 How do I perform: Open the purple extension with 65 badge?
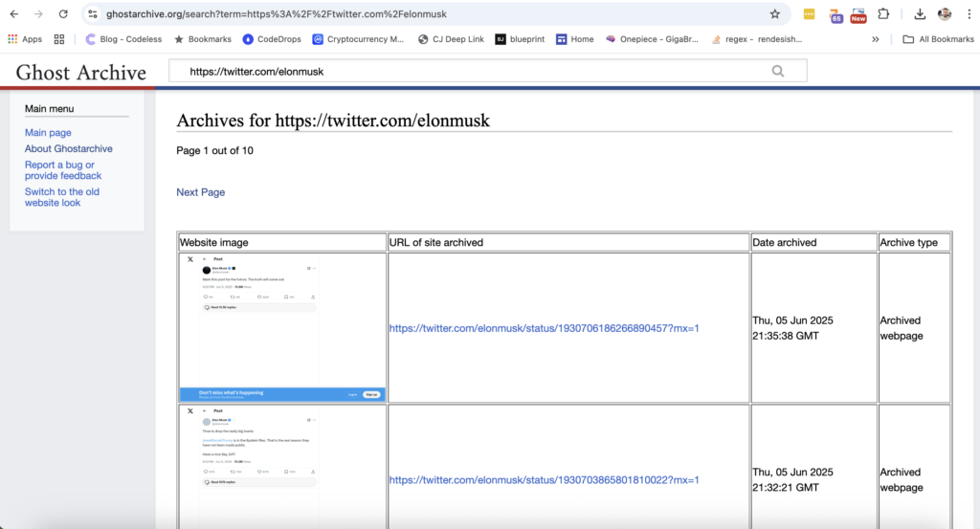point(835,15)
